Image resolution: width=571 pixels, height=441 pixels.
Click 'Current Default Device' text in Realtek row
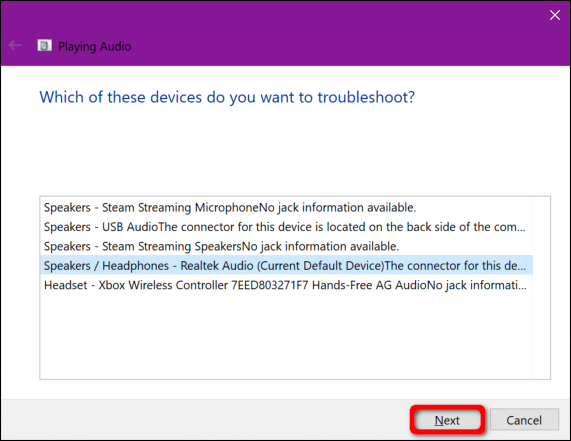(x=320, y=266)
